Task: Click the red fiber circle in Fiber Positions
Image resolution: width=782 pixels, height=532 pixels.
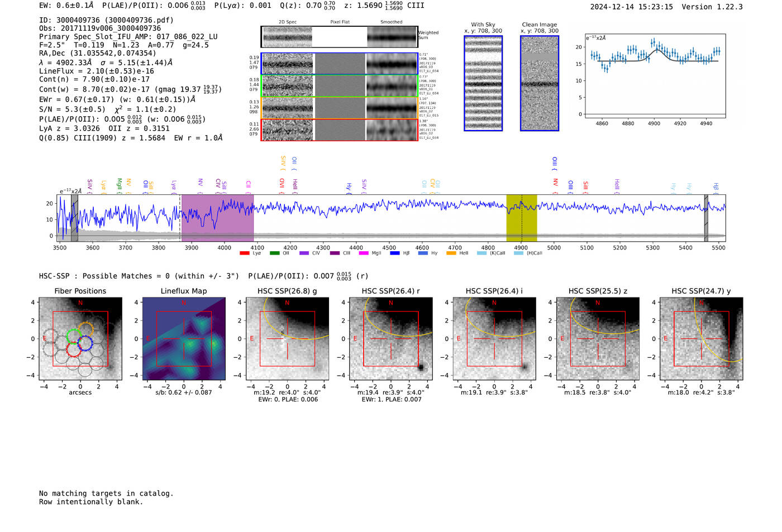Action: point(74,350)
